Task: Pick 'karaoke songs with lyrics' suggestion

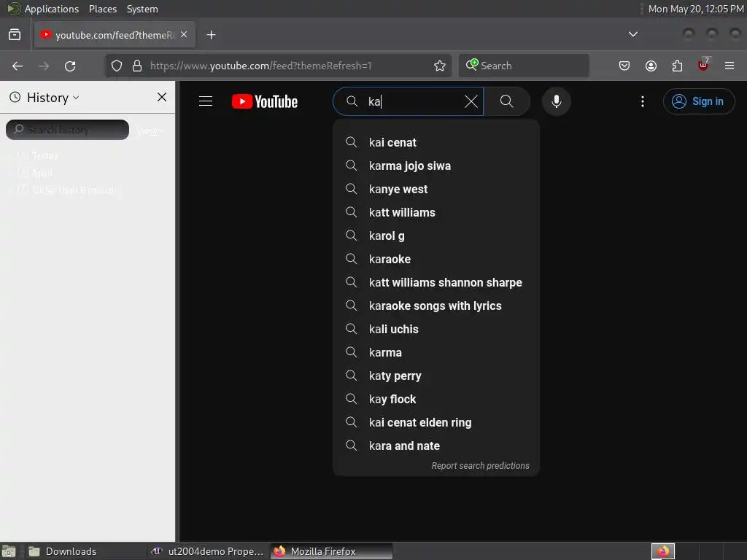Action: tap(436, 306)
